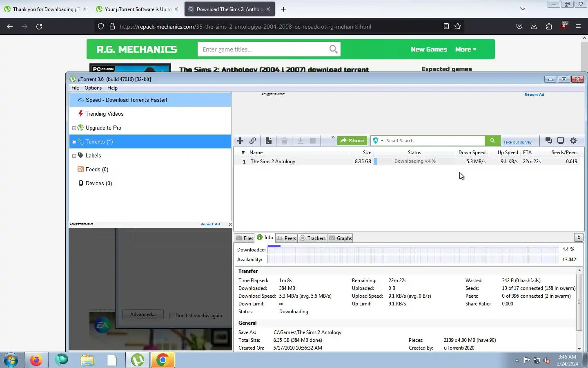Switch to the Files tab
588x368 pixels.
[245, 238]
